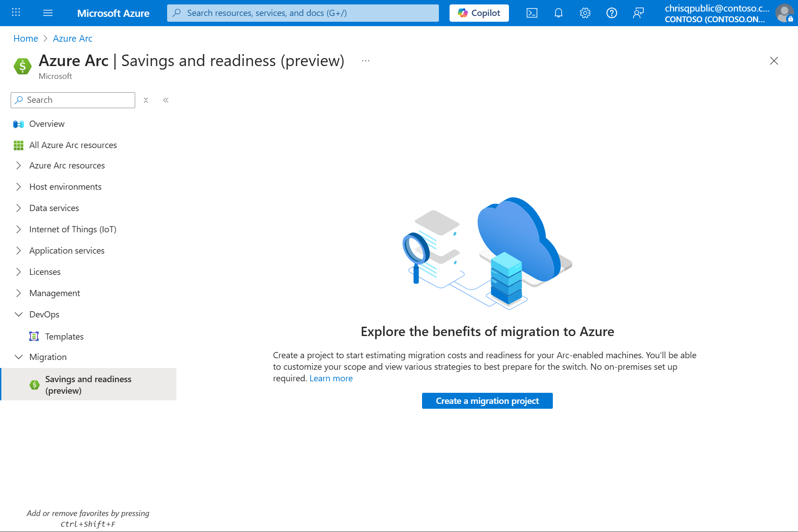Collapse the left navigation pane
Viewport: 798px width, 532px height.
[x=166, y=100]
